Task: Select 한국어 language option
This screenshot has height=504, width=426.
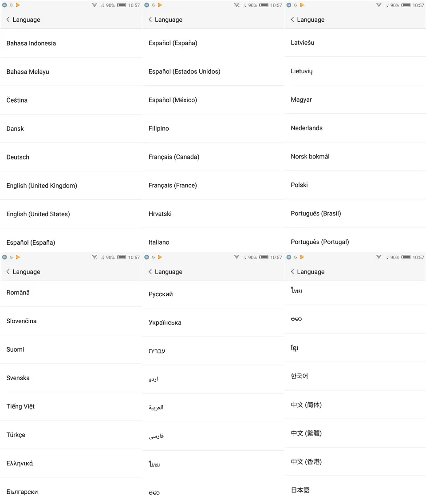Action: click(355, 376)
